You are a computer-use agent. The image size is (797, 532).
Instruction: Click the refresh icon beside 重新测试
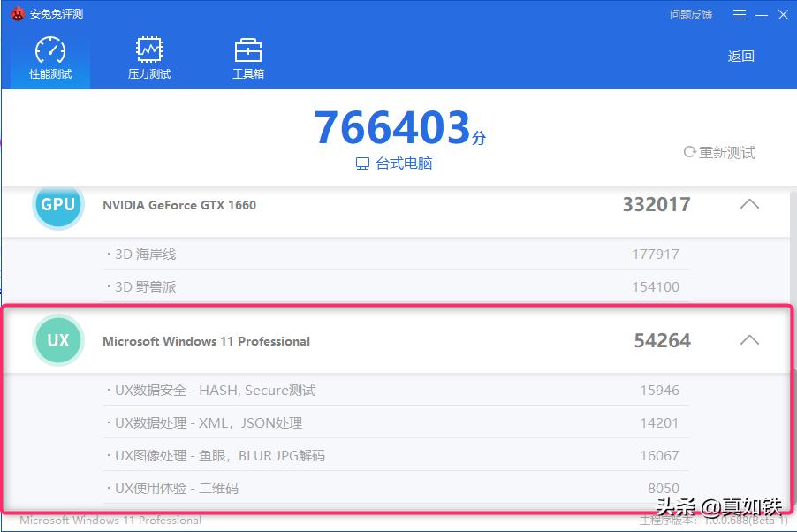[689, 152]
